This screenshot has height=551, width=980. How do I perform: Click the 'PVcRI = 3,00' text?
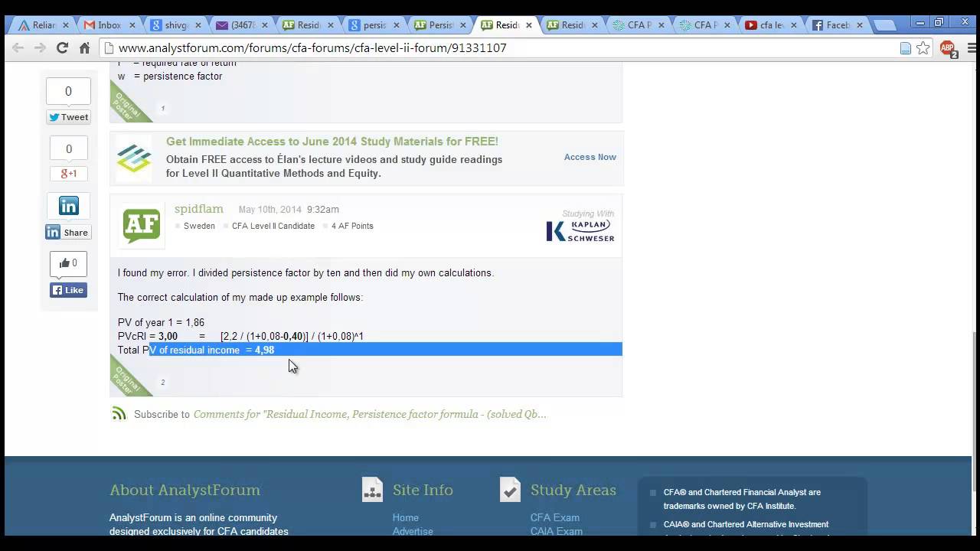point(148,337)
